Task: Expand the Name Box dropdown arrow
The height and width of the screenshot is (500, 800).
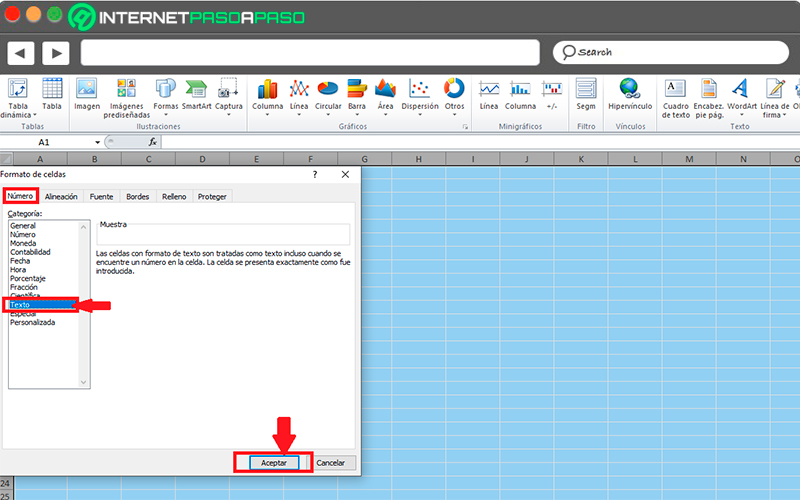Action: point(97,142)
